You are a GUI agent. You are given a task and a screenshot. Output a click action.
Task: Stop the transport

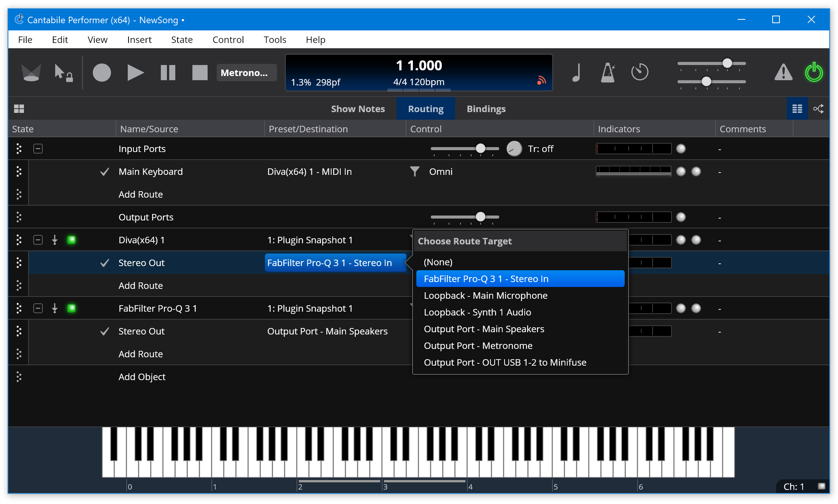click(x=200, y=73)
